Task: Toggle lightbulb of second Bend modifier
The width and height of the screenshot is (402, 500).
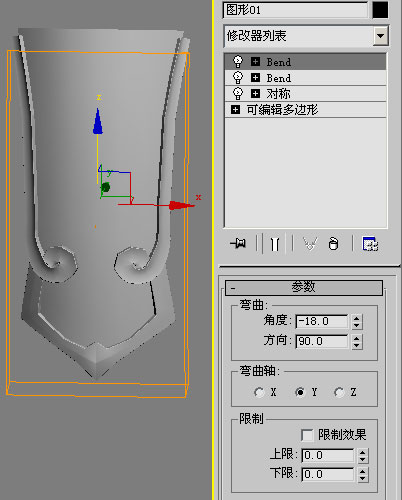Action: click(x=238, y=78)
